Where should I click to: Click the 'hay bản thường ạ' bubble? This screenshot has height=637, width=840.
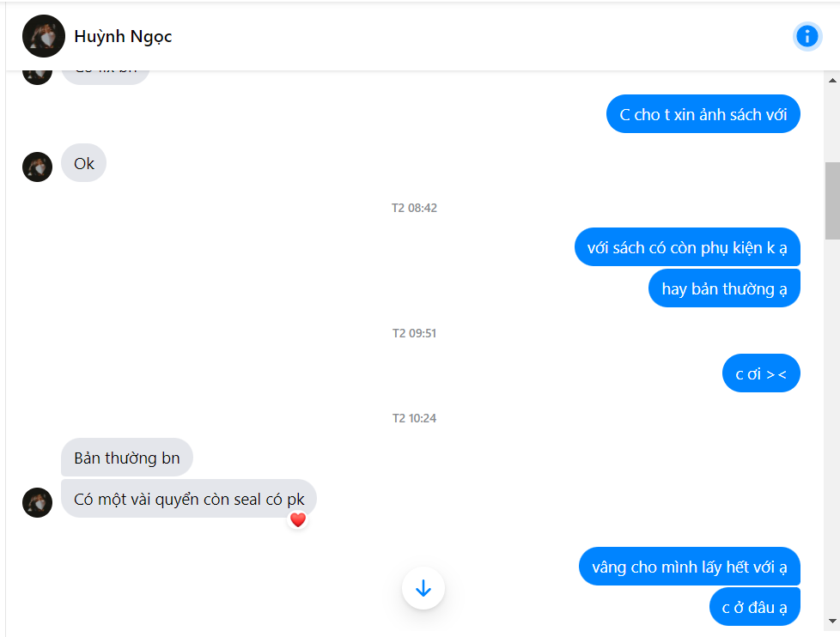click(x=724, y=288)
